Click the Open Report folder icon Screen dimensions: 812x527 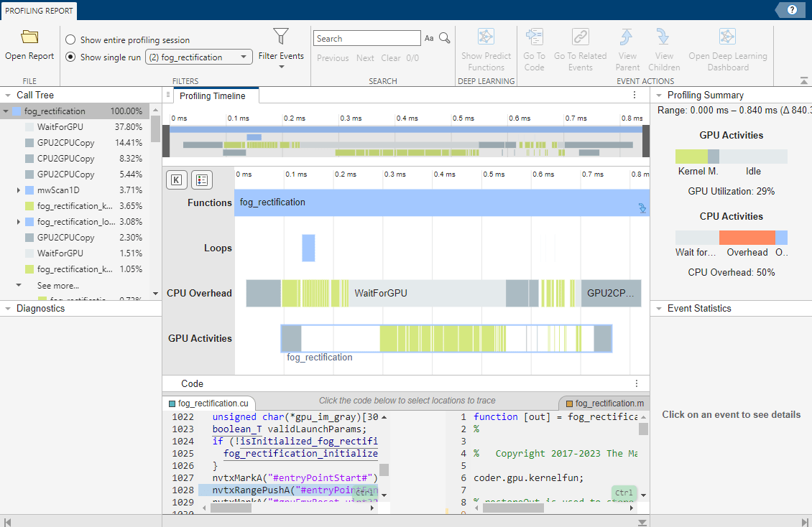click(29, 37)
